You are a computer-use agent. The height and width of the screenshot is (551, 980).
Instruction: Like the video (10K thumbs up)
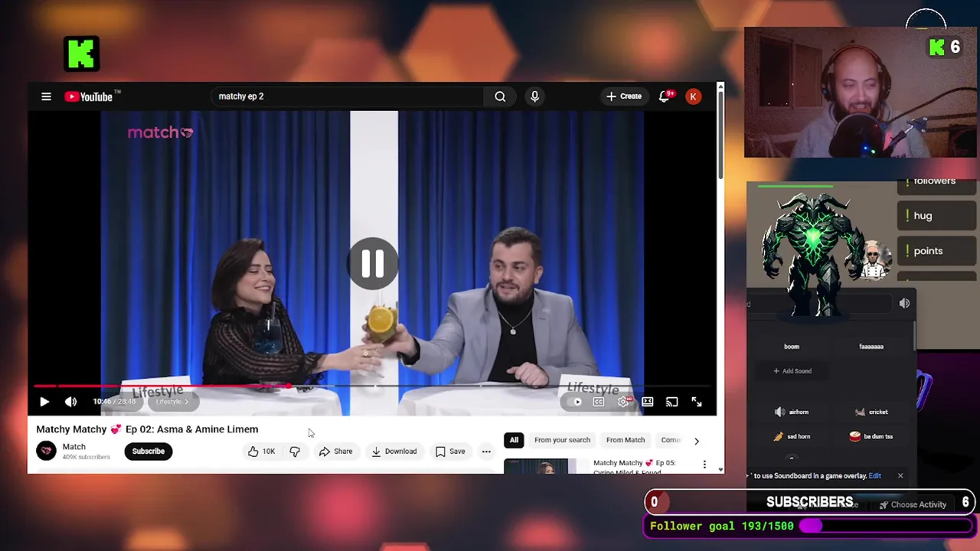pos(261,452)
